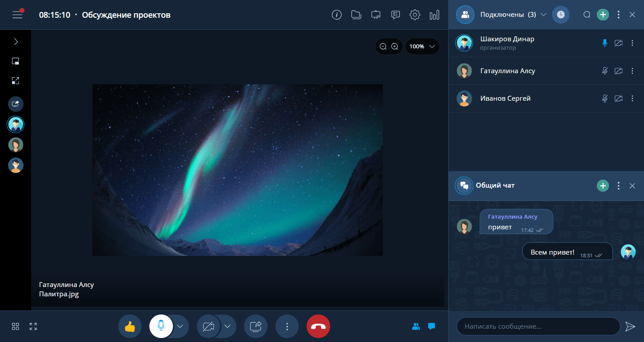The height and width of the screenshot is (342, 644).
Task: Open more options menu for Иванов Сергей
Action: tap(632, 98)
